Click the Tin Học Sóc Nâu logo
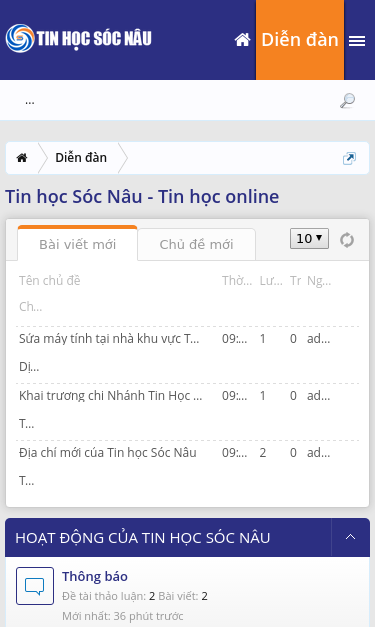This screenshot has width=375, height=627. coord(79,38)
